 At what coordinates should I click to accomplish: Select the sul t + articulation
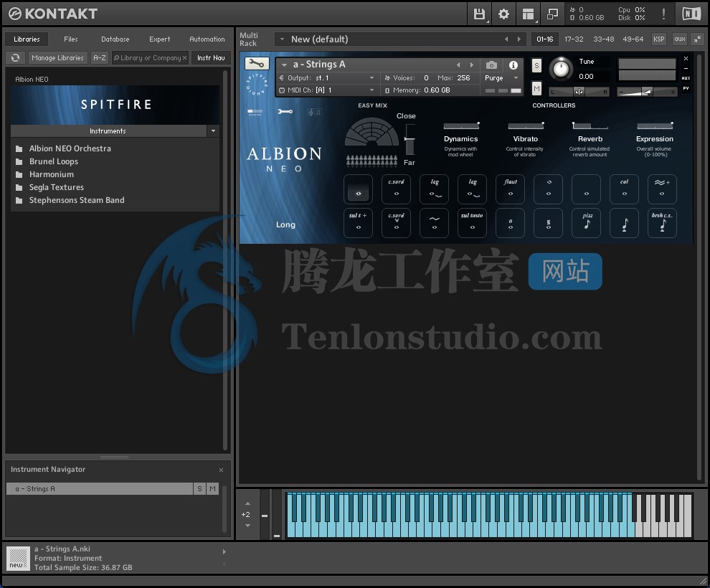[358, 222]
